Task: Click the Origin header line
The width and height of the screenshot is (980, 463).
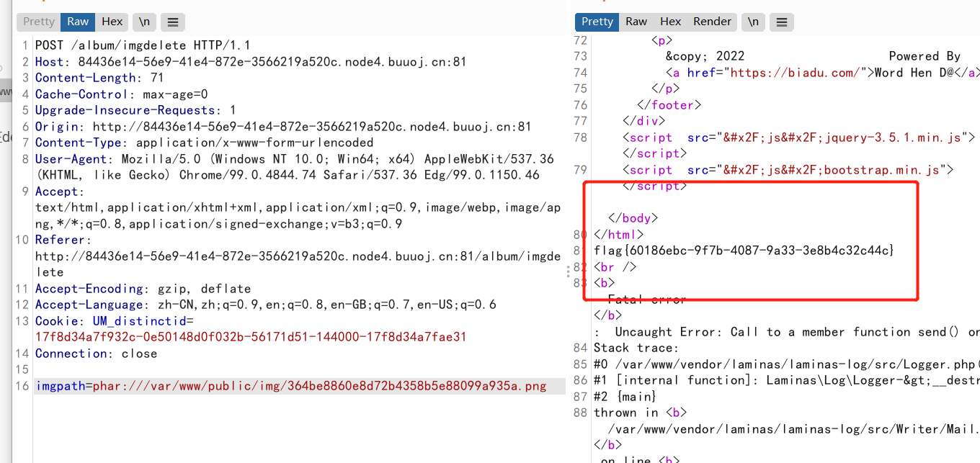Action: pos(283,127)
